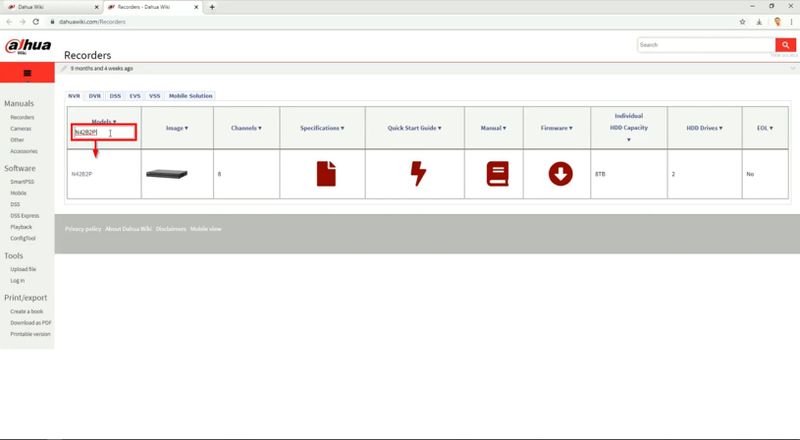Toggle the red hamburger menu

coord(27,73)
